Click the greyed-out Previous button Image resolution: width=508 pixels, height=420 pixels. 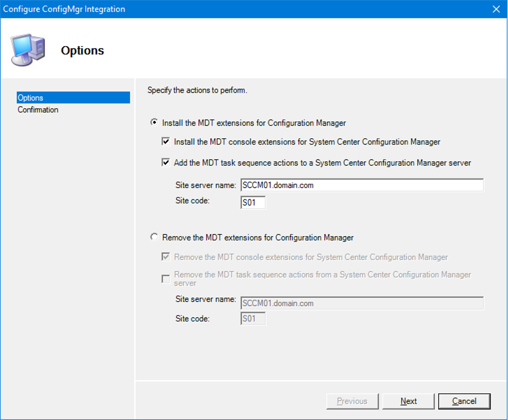coord(352,401)
